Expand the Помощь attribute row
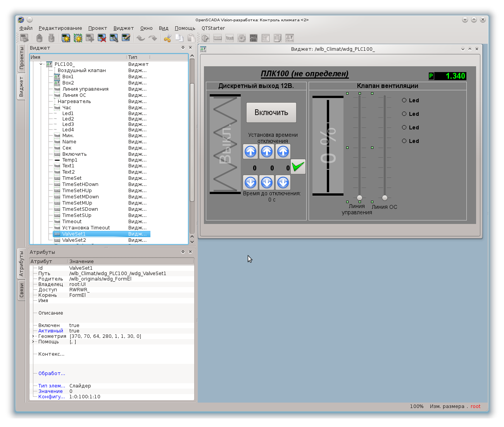Viewport: 504px width, 427px height. (x=33, y=342)
